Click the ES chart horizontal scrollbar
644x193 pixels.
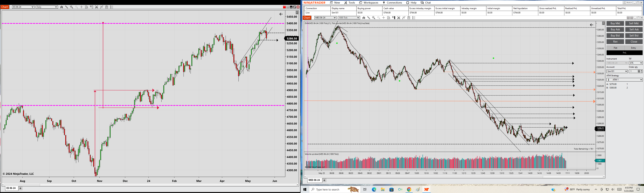(150, 185)
